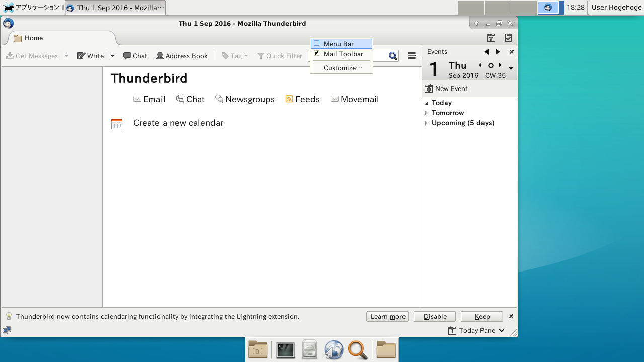Open file manager cabinet dock icon

(x=309, y=350)
